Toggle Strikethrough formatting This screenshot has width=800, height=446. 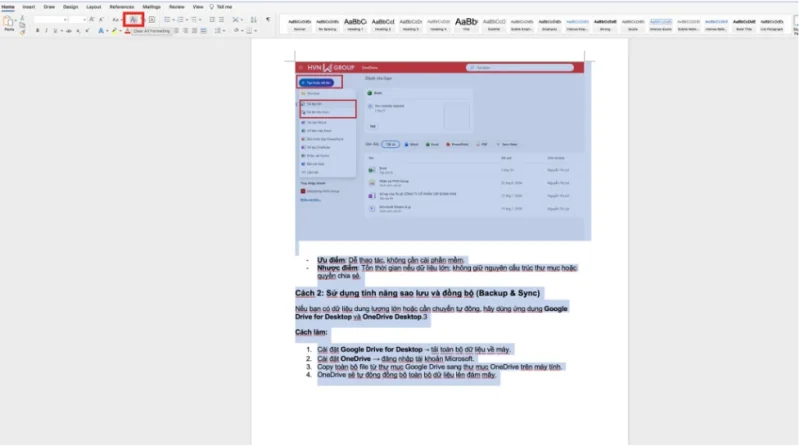69,31
